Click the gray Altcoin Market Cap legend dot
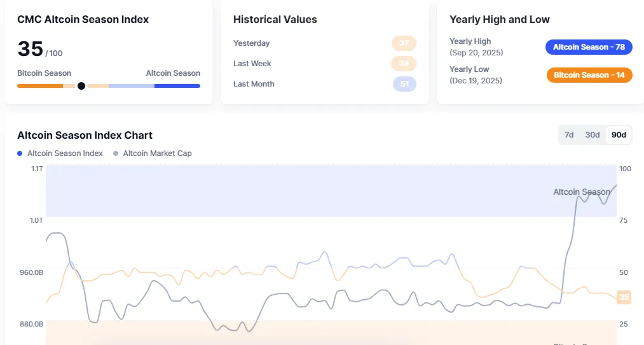 pos(116,153)
